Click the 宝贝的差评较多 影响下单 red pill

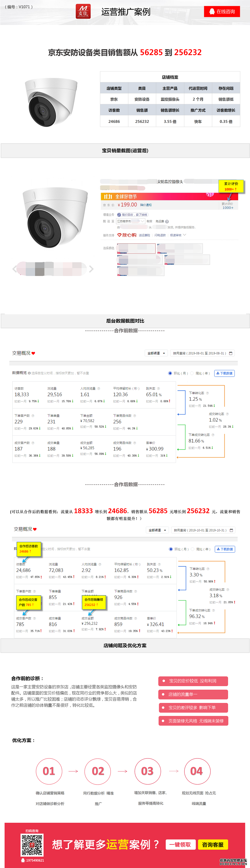(193, 708)
